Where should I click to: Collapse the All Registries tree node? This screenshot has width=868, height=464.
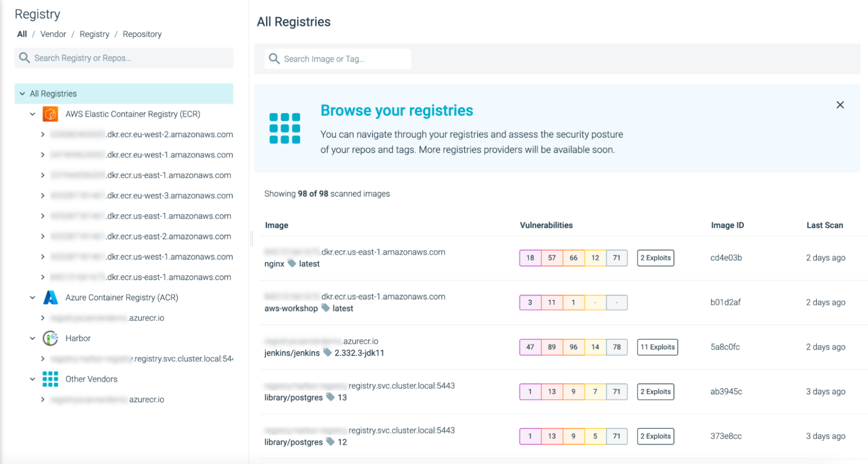pos(22,93)
